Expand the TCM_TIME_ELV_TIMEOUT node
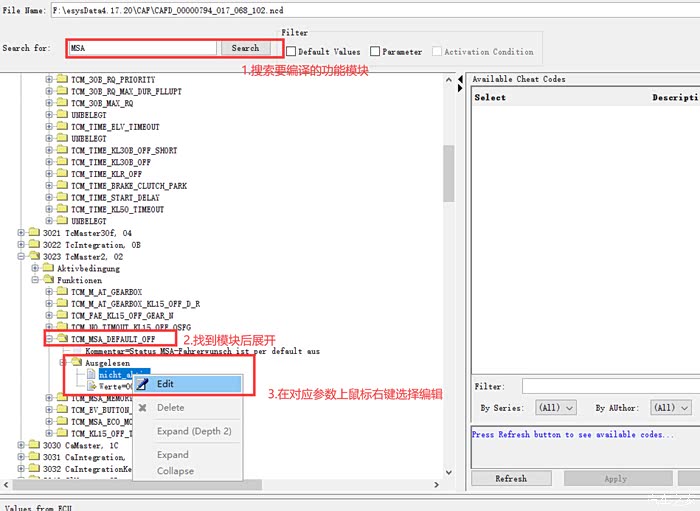Image resolution: width=700 pixels, height=511 pixels. point(49,127)
